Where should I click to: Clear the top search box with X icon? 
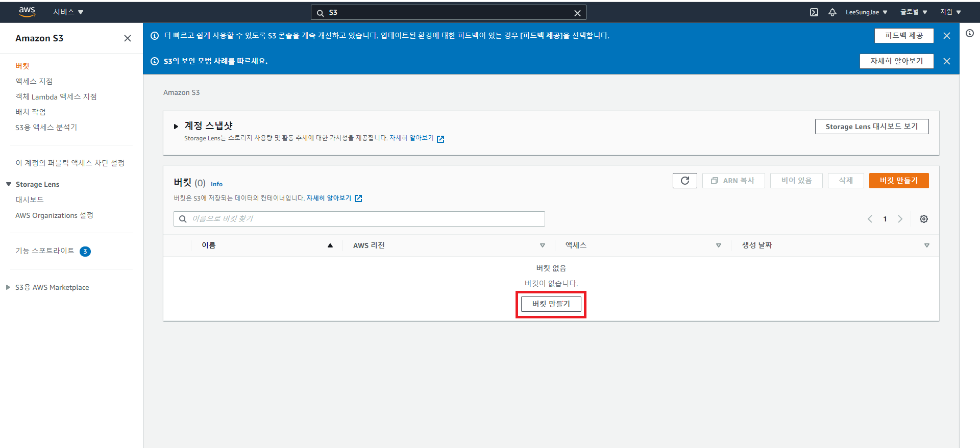point(577,13)
